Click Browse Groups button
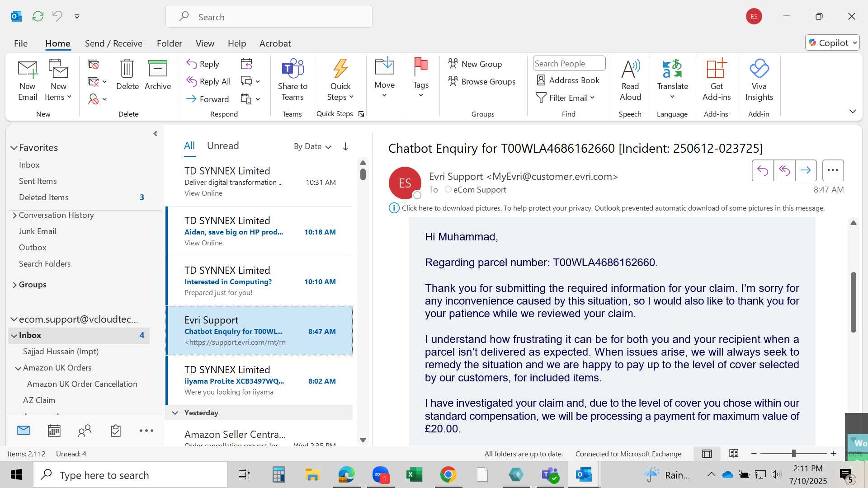Viewport: 868px width, 488px height. 482,81
